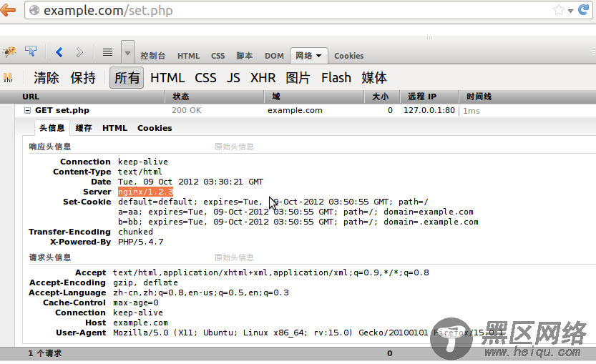The height and width of the screenshot is (364, 596).
Task: Switch to the 脚本 panel
Action: [x=245, y=56]
